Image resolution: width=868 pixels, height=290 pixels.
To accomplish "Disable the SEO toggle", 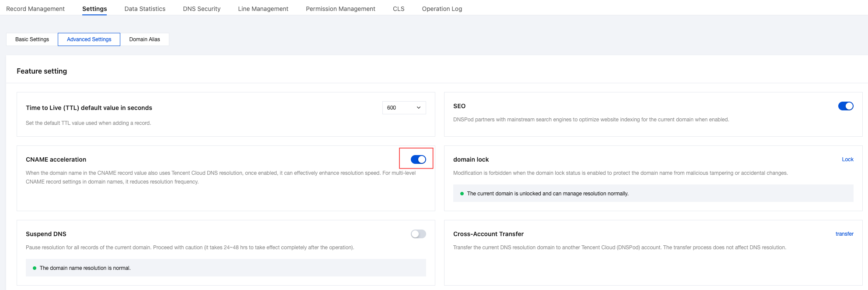I will [x=845, y=106].
